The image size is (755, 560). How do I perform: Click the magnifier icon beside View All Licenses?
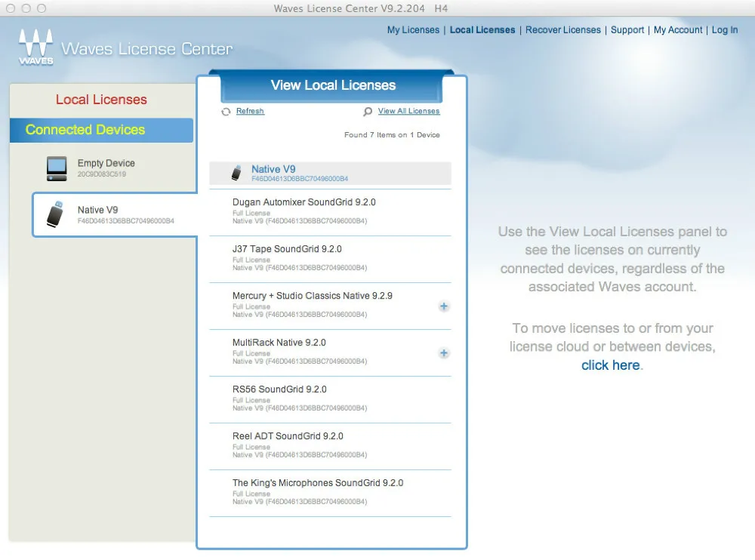[x=368, y=111]
